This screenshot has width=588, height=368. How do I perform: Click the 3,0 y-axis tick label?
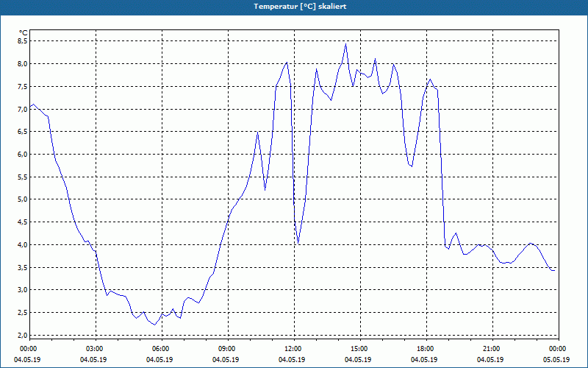[x=23, y=290]
